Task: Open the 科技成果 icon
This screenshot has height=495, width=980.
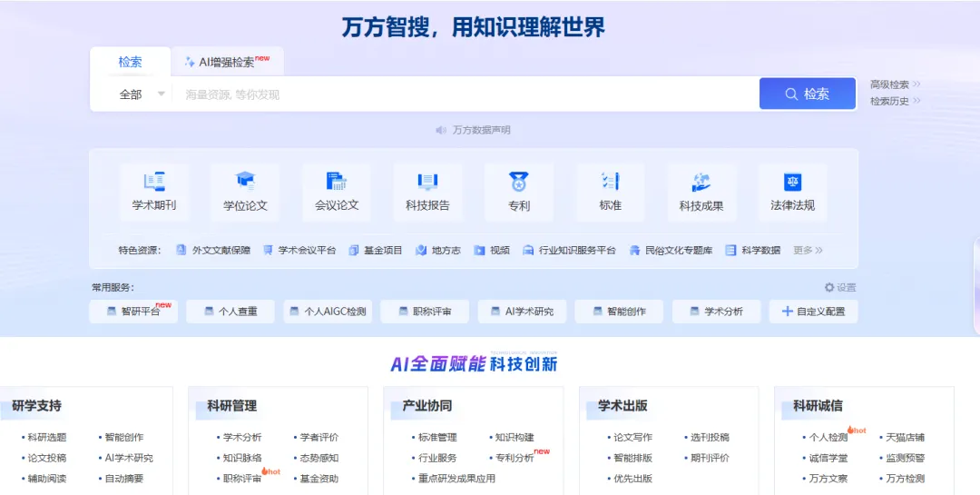Action: (701, 182)
